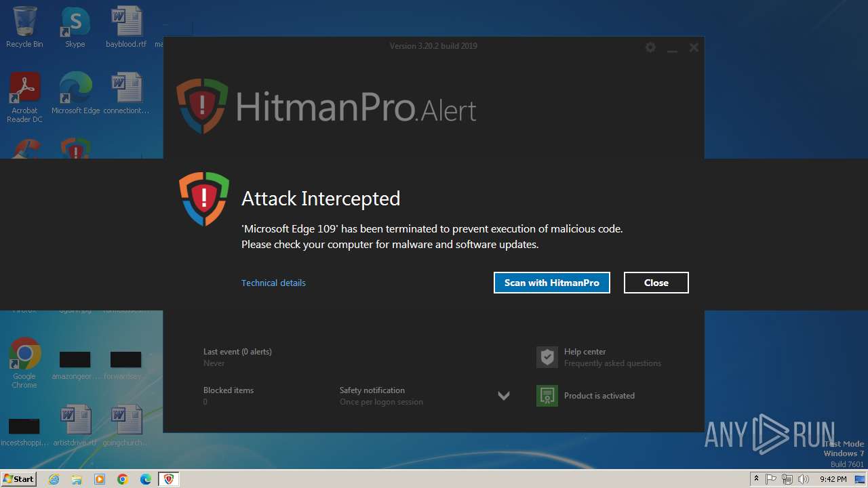Close the Attack Intercepted alert
Screen dimensions: 868x488
coord(656,283)
